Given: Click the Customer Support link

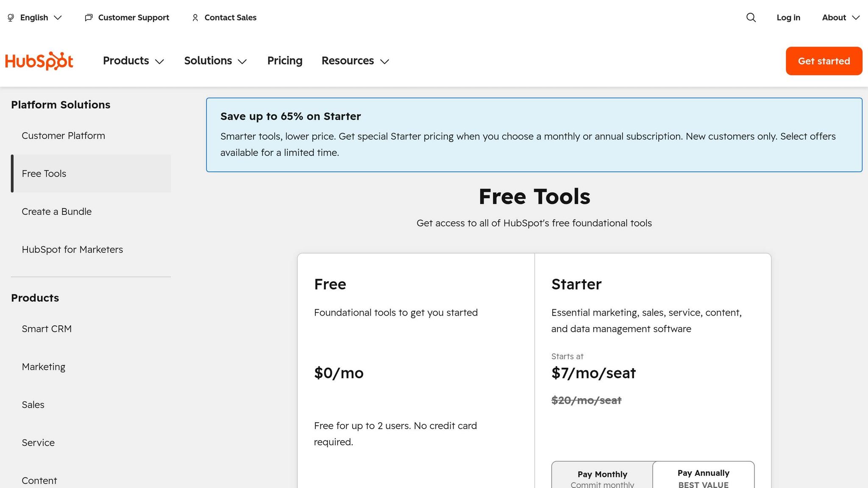Looking at the screenshot, I should click(x=134, y=17).
